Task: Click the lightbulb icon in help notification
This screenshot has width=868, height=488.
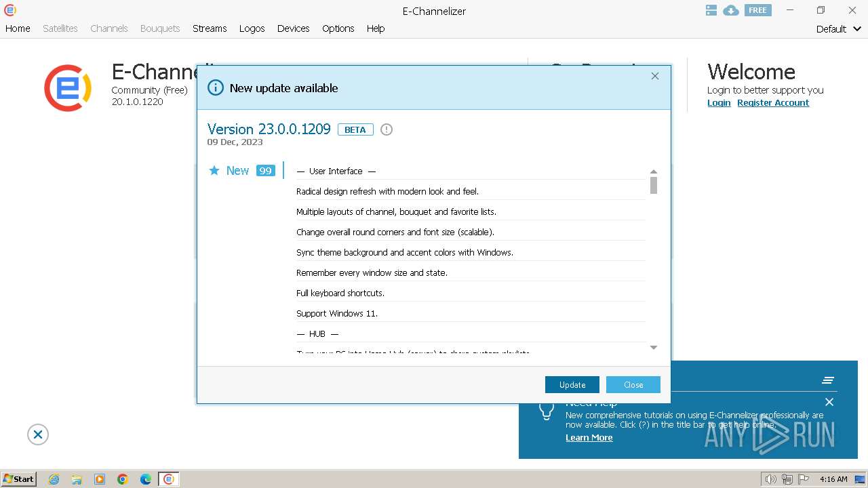Action: 547,410
